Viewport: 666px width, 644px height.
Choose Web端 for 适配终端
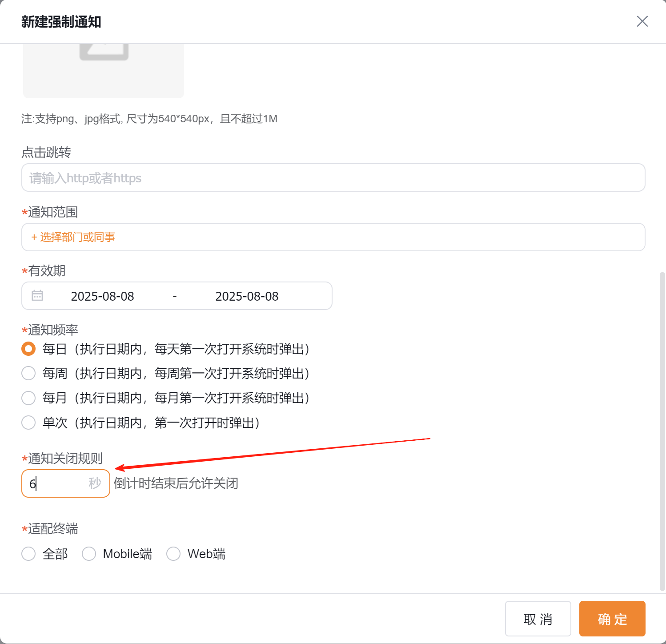click(173, 554)
